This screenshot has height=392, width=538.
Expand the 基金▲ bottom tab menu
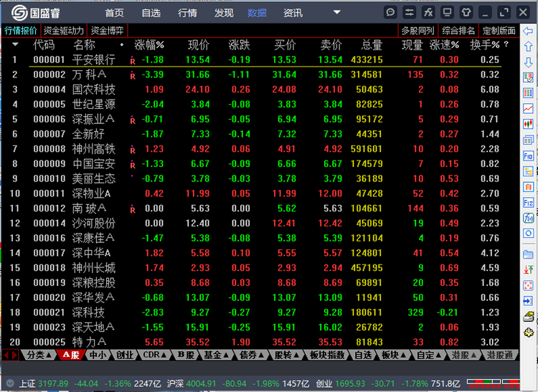click(x=216, y=355)
